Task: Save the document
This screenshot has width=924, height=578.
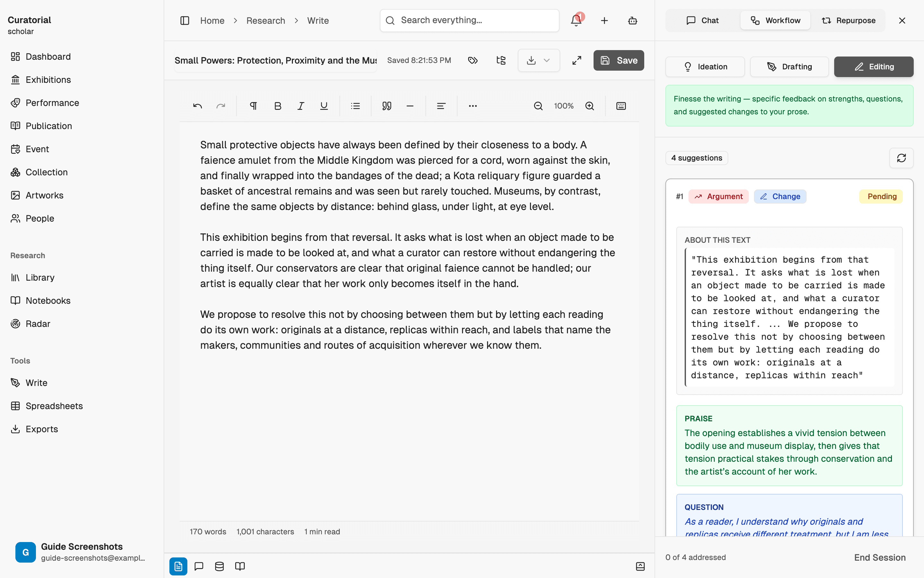Action: point(619,60)
